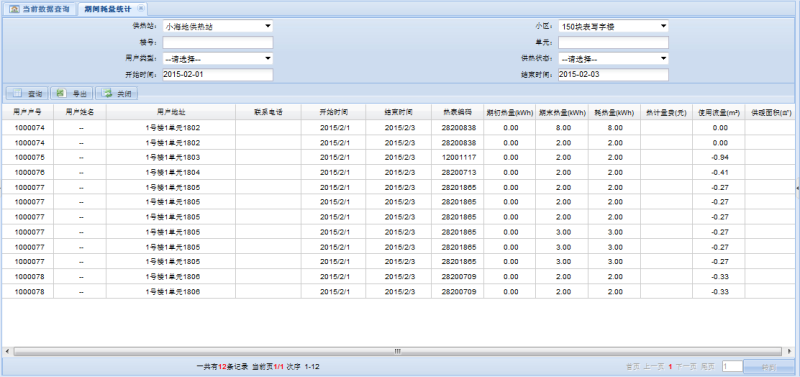
Task: Switch to the 当前数据查询 tab
Action: [x=40, y=9]
